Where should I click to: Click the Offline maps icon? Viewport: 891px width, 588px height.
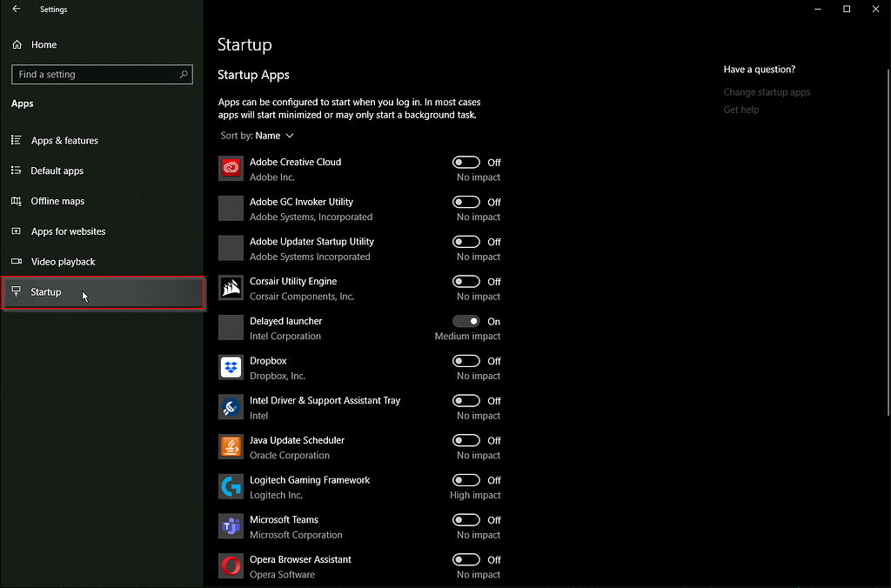(x=17, y=201)
